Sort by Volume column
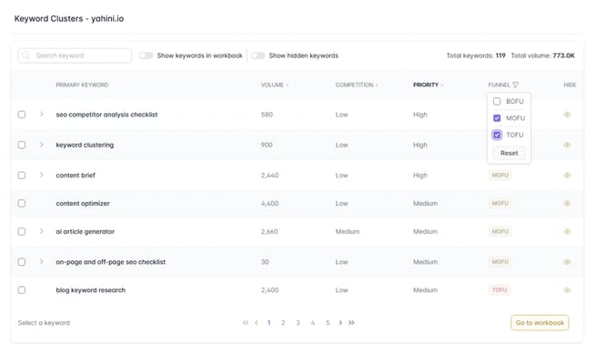This screenshot has height=364, width=606. point(275,85)
